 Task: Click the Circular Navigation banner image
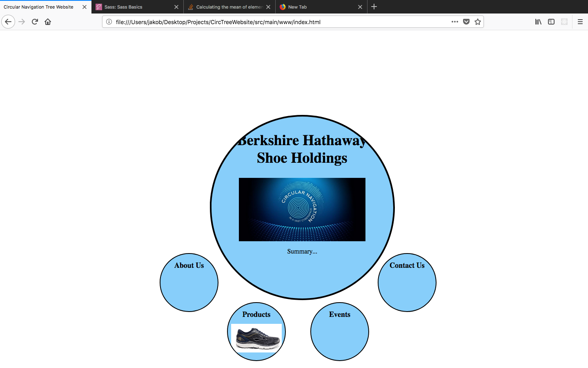[x=302, y=209]
